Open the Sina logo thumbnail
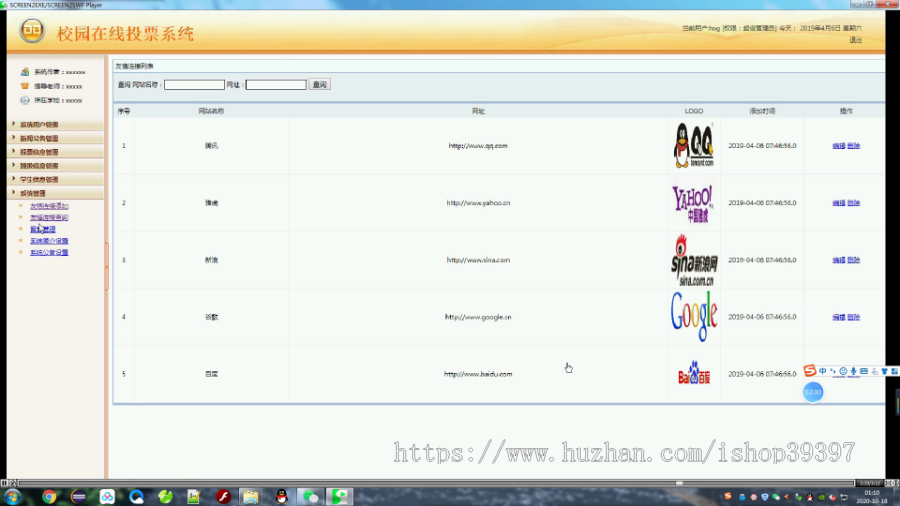 click(694, 260)
